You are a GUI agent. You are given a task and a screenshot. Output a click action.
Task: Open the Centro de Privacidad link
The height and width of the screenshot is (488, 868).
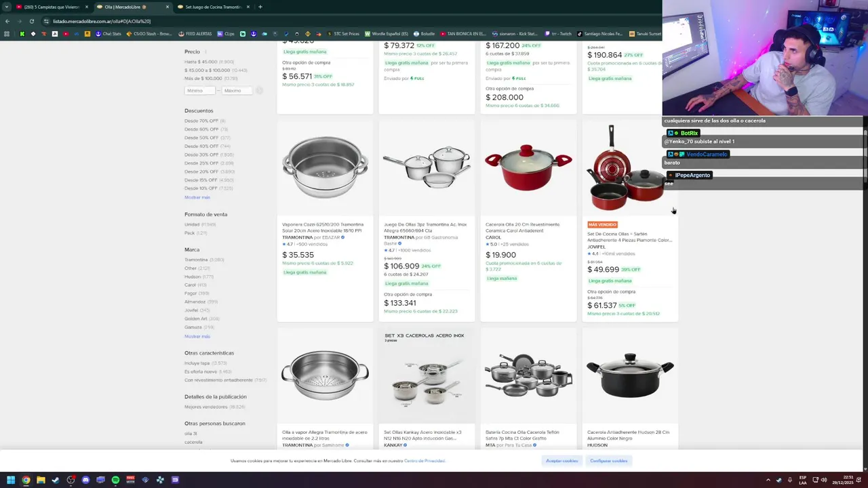point(425,461)
